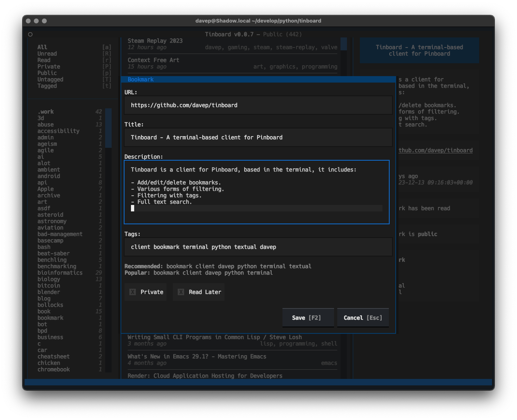
Task: Pick the 'admin' tag from the list
Action: (x=70, y=137)
